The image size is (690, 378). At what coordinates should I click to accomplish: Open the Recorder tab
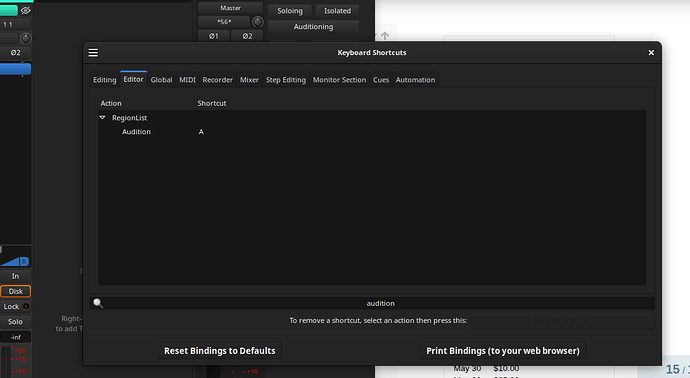217,80
